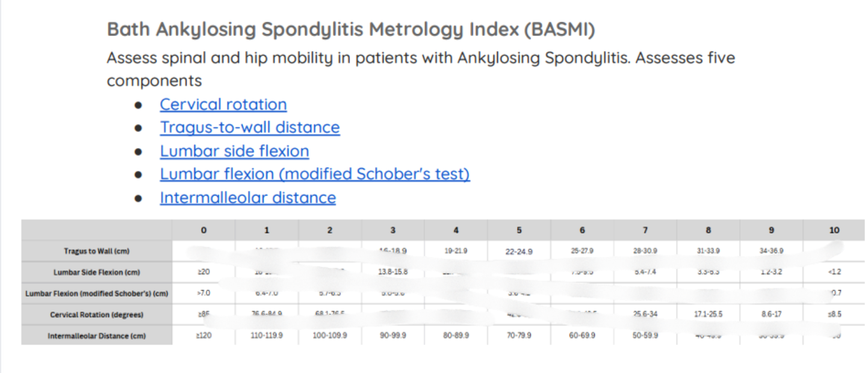Select the 34-36.9 tragus to wall cell
This screenshot has height=373, width=868.
coord(771,251)
